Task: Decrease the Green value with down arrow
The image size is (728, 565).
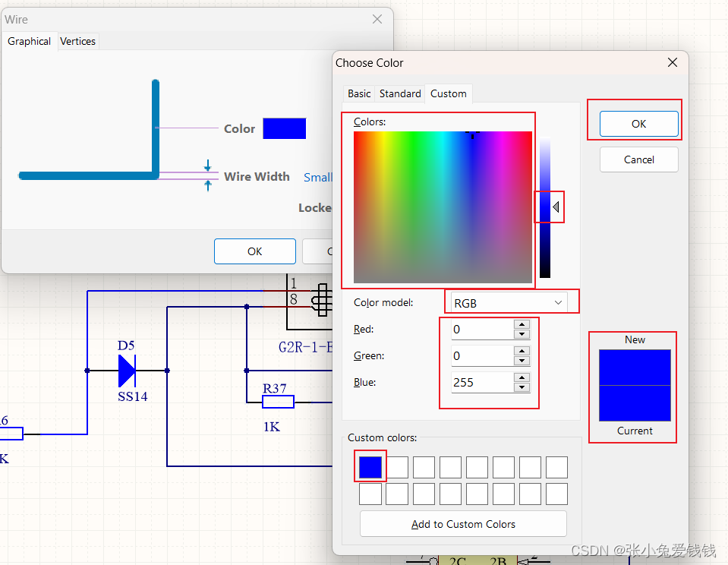Action: click(522, 361)
